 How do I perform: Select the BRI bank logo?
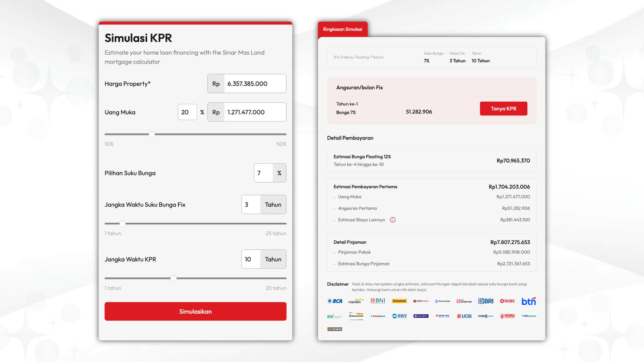click(x=486, y=301)
